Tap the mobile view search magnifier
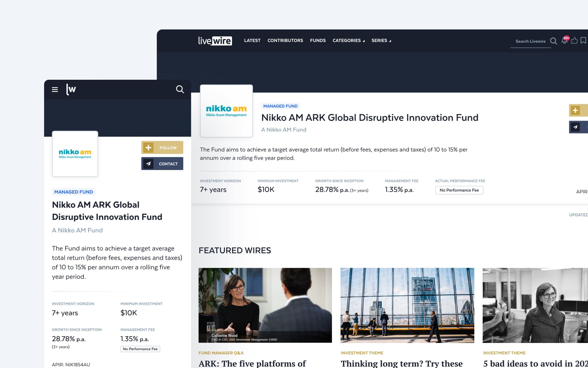Screen dimensions: 588x368 (x=180, y=89)
